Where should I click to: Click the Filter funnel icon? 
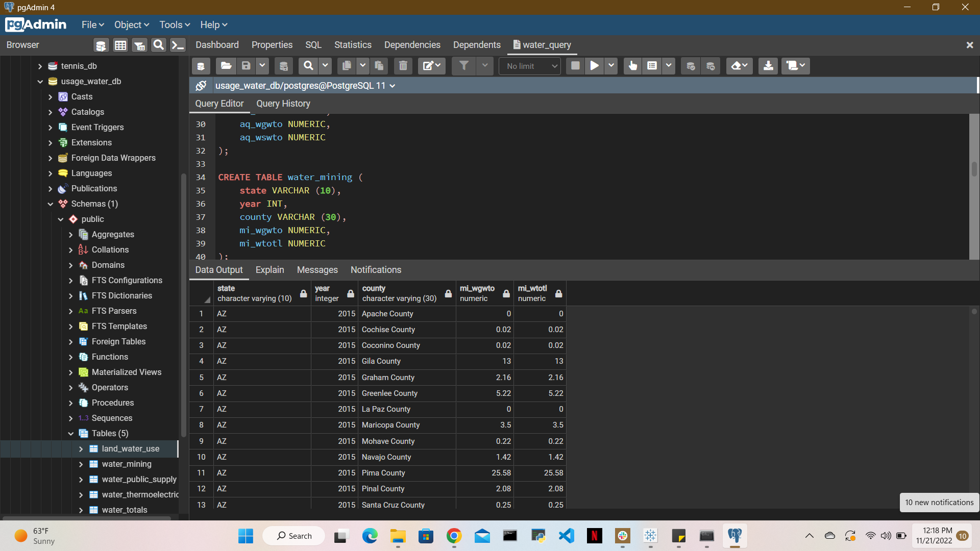(463, 66)
